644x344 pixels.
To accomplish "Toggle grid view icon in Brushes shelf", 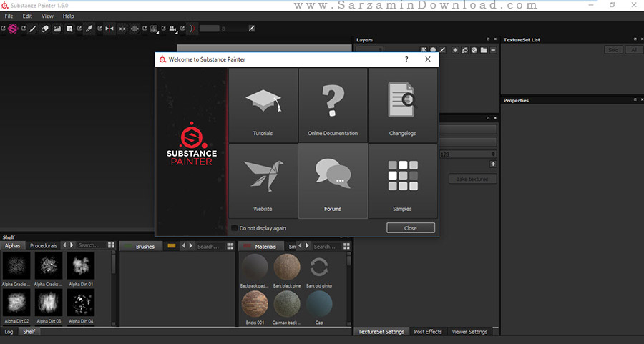I will (230, 246).
